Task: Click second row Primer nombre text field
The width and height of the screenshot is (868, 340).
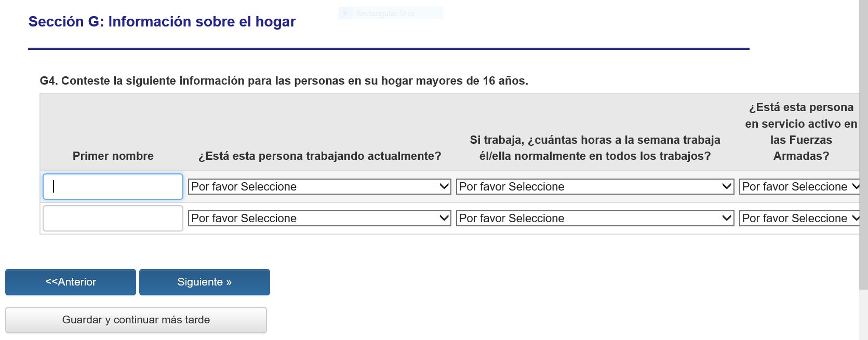Action: 113,218
